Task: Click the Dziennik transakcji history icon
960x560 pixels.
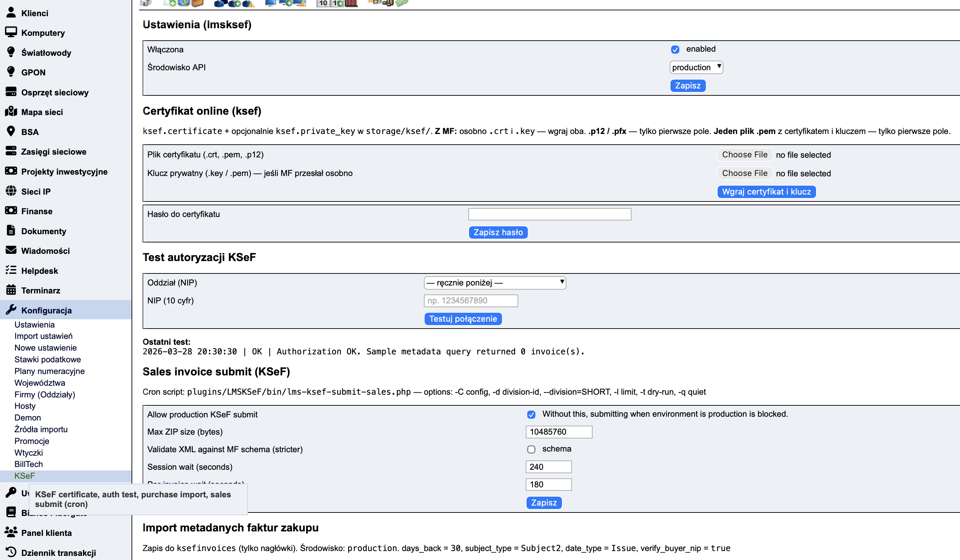Action: tap(11, 552)
